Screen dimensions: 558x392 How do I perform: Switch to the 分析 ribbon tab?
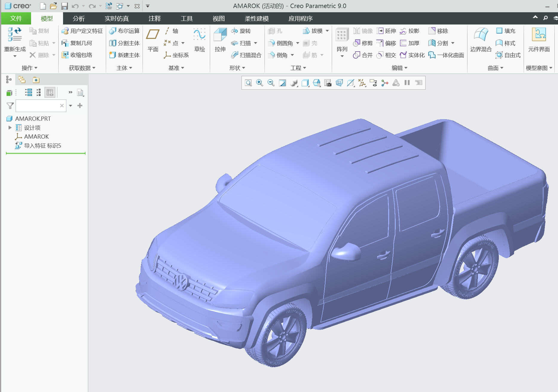[79, 19]
